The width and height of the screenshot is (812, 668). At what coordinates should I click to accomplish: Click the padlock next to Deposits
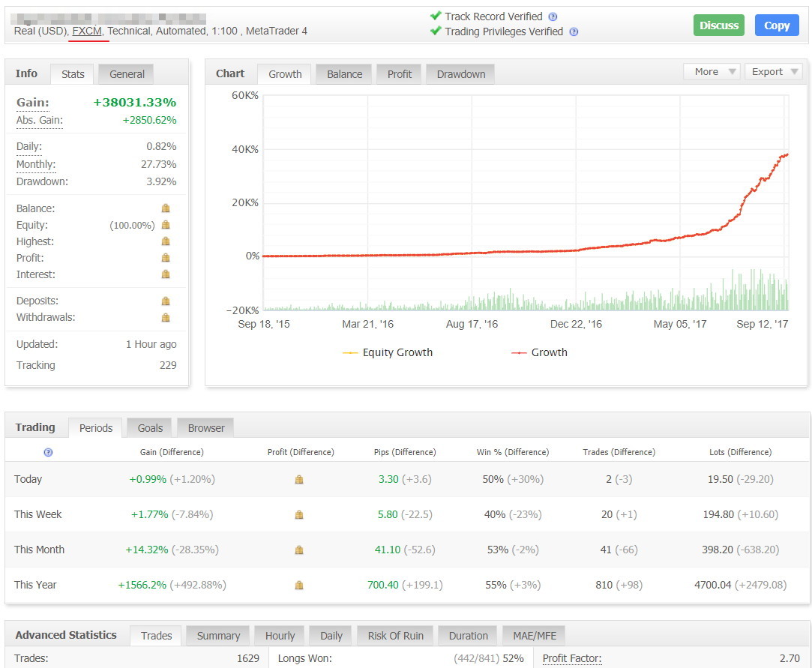[x=166, y=300]
